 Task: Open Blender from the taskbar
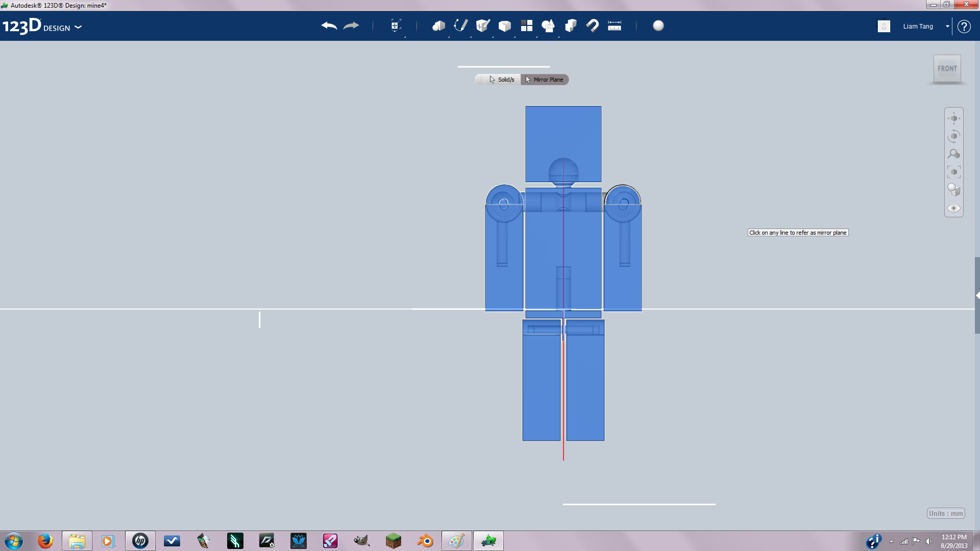point(425,541)
